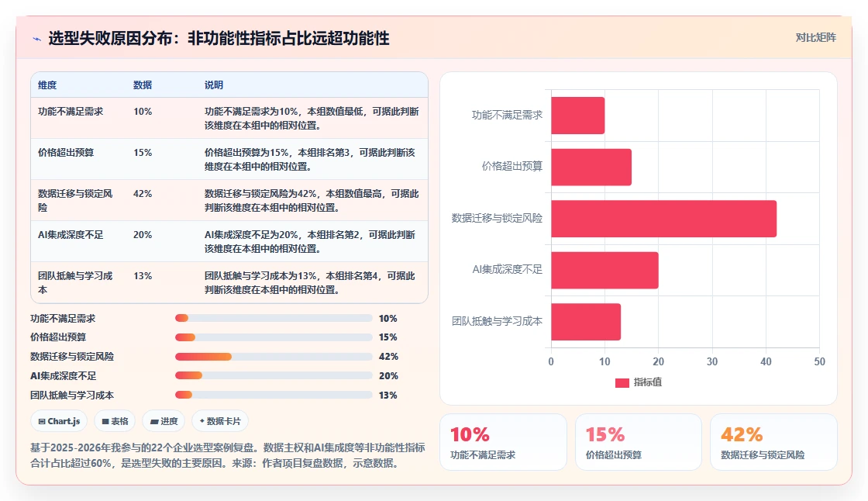
Task: Click the 数据迁移与锁定风险 progress bar
Action: tap(274, 356)
